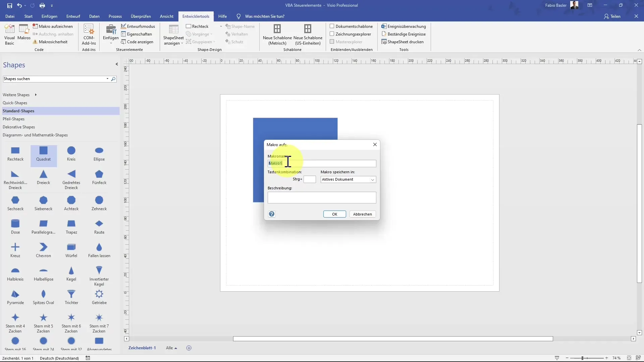Select the Ellipse shape
The height and width of the screenshot is (362, 644).
[99, 155]
